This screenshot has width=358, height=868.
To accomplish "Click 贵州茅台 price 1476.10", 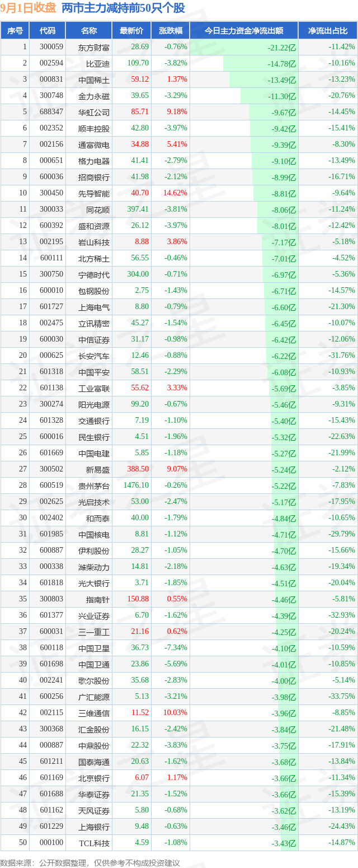I will tap(136, 486).
